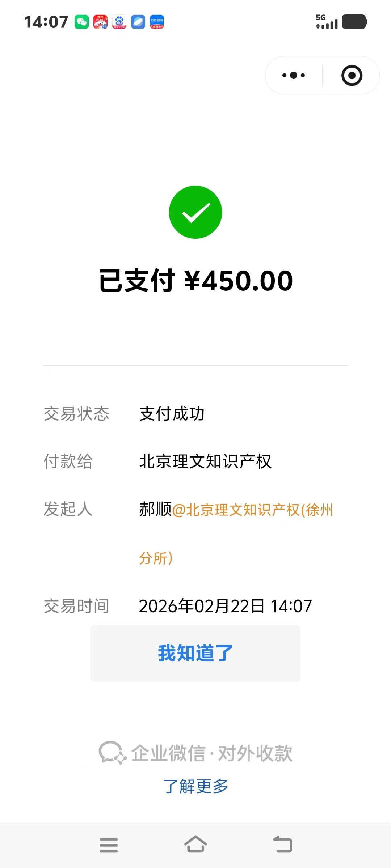Tap the 我知道了 button

[x=195, y=653]
